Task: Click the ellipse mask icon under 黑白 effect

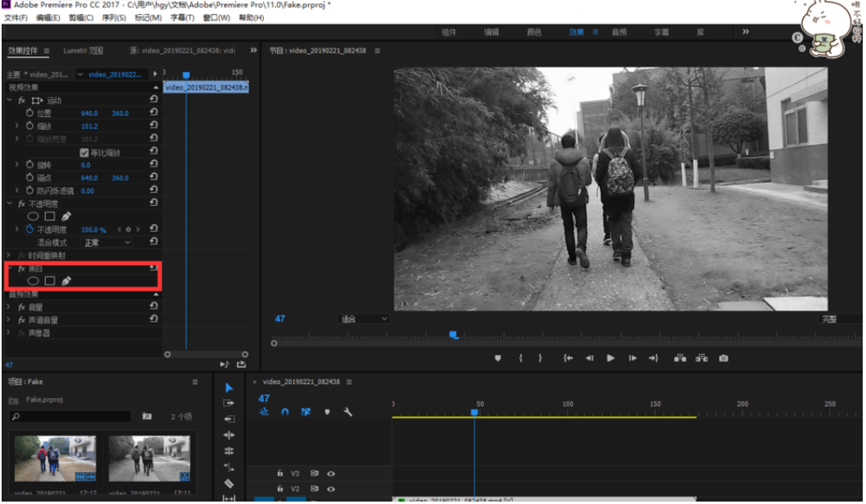Action: pos(33,281)
